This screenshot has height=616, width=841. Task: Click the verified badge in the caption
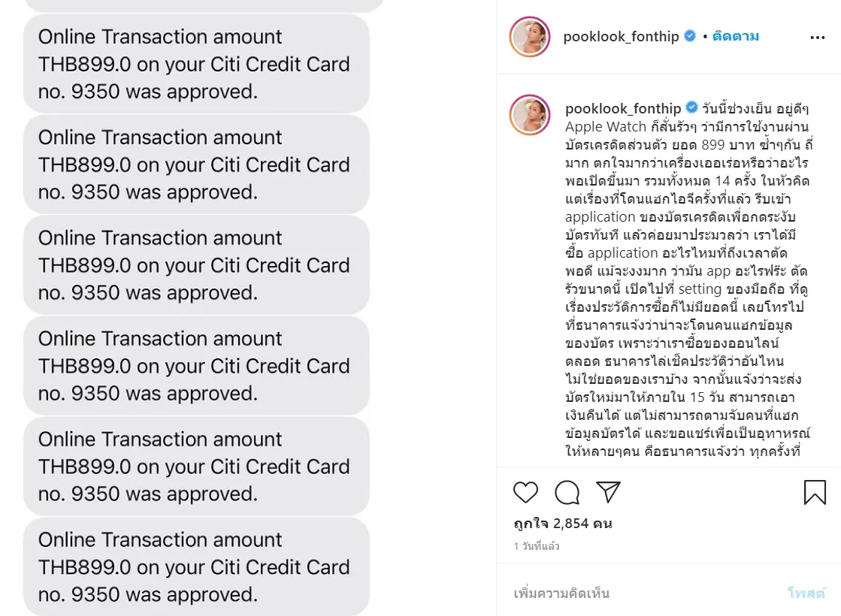pyautogui.click(x=691, y=108)
